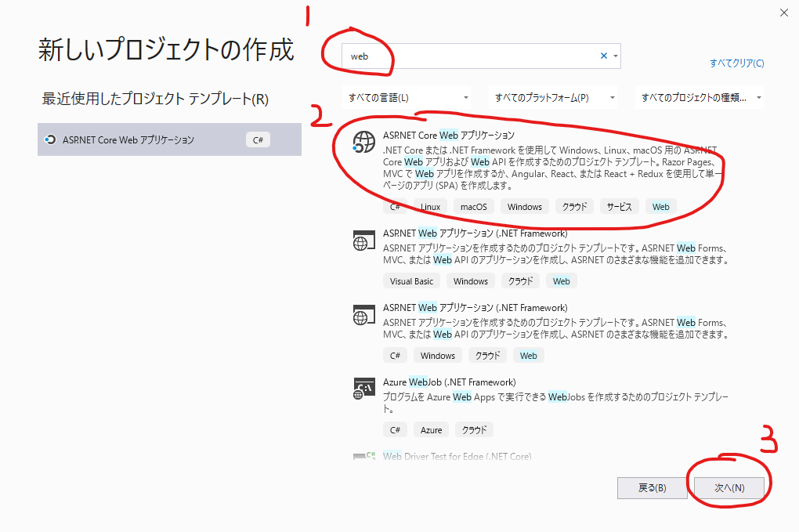This screenshot has height=532, width=799.
Task: Click the search field containing "web"
Action: pos(470,56)
